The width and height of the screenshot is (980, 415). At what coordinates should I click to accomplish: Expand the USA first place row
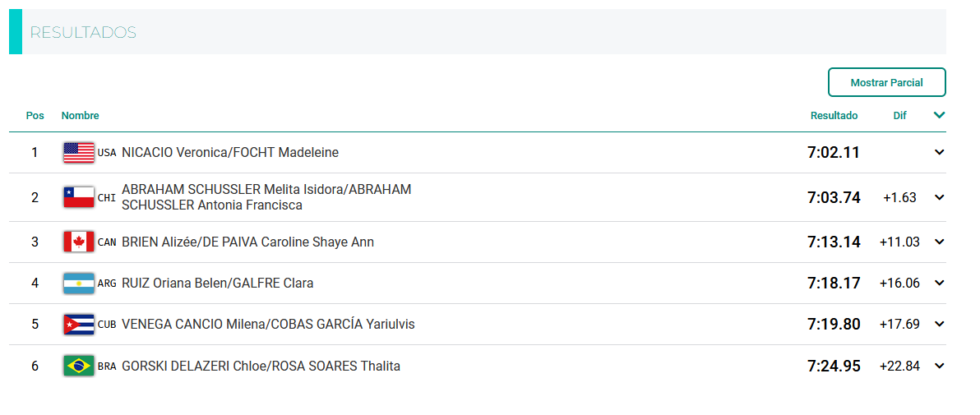(940, 152)
